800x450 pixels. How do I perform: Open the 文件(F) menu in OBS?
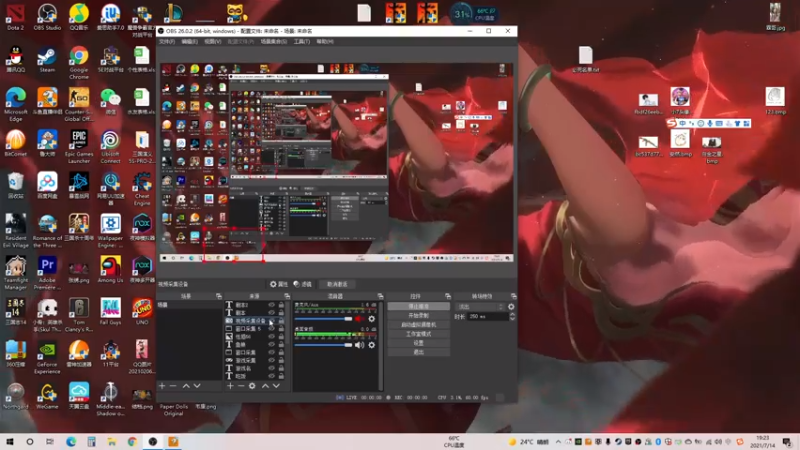click(167, 41)
